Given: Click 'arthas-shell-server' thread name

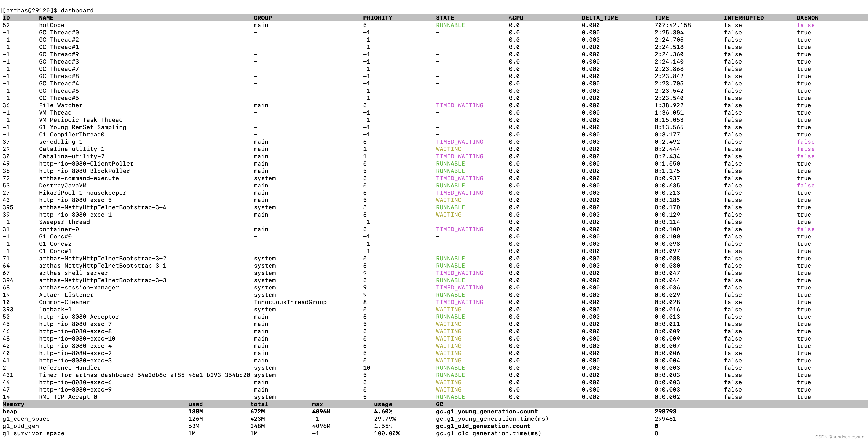Looking at the screenshot, I should pos(73,273).
